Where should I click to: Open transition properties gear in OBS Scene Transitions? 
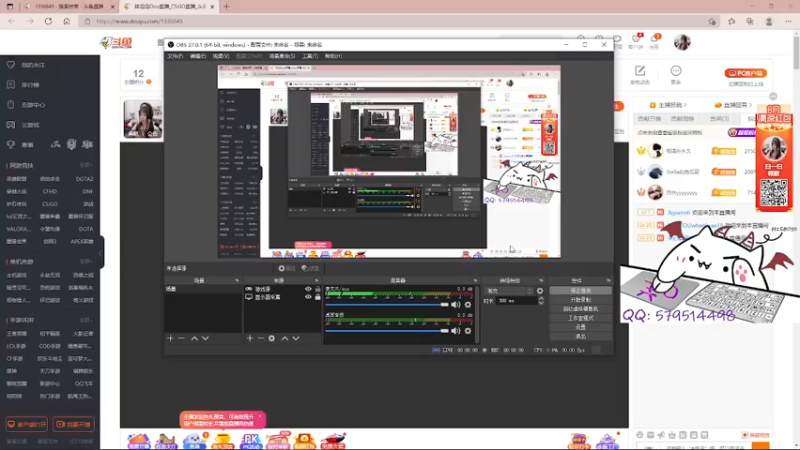[540, 291]
